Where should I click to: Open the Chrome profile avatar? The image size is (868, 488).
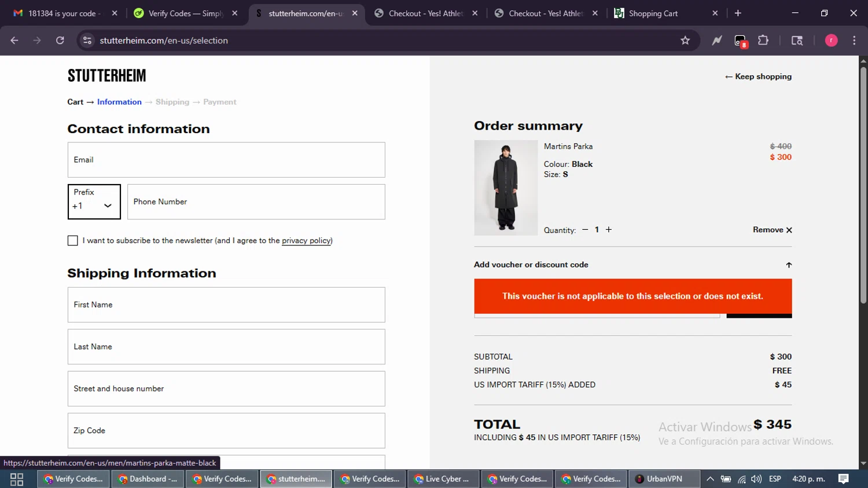point(831,41)
